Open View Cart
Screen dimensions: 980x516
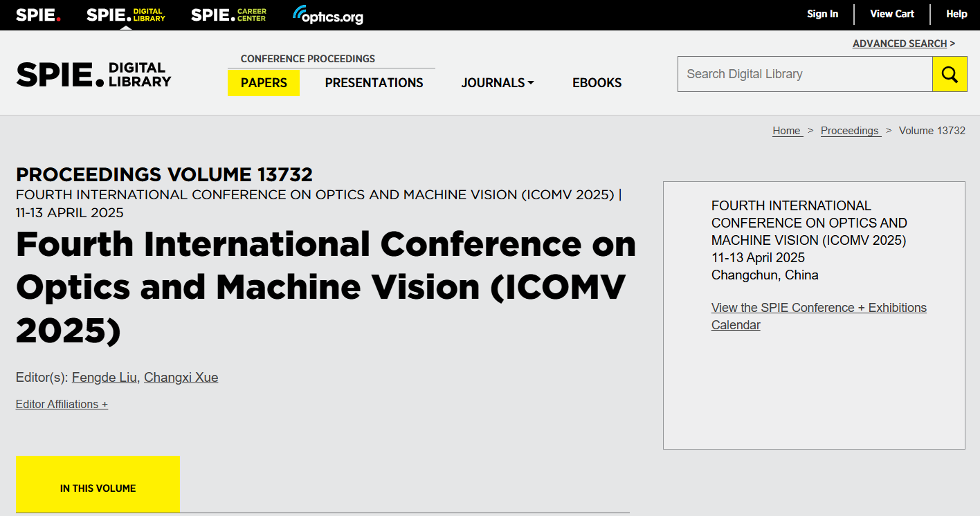(892, 14)
